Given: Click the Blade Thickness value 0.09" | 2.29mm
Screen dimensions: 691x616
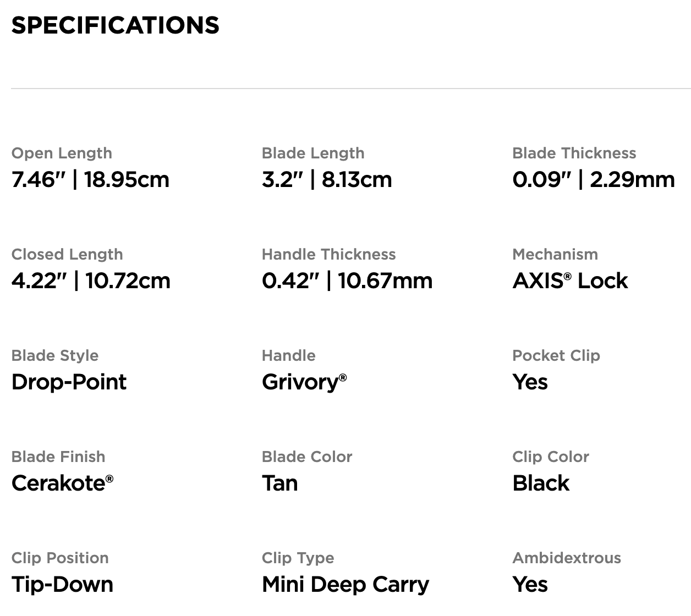Looking at the screenshot, I should [x=593, y=180].
